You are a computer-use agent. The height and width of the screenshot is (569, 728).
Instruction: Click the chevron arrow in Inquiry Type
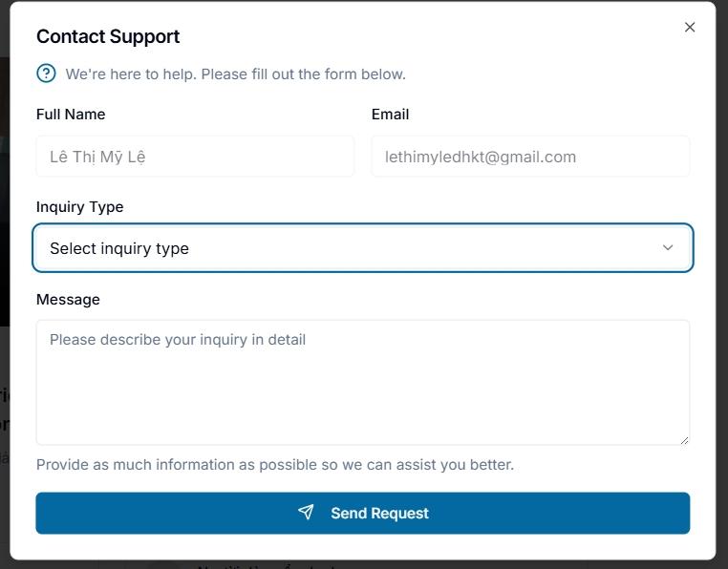pyautogui.click(x=667, y=248)
